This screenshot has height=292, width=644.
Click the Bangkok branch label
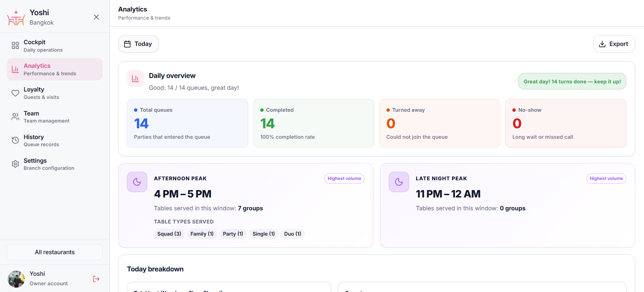coord(42,23)
